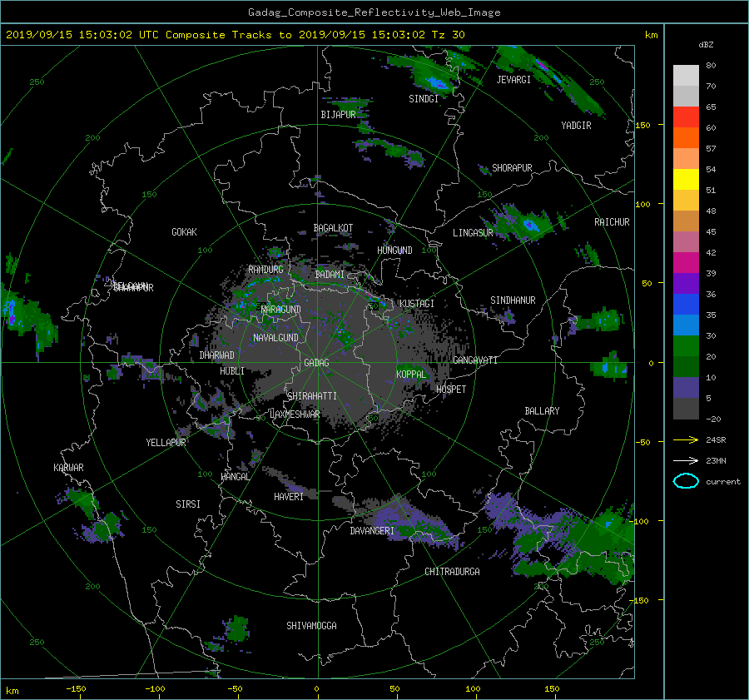Click the GANGAVATI city label
The image size is (749, 700).
475,360
